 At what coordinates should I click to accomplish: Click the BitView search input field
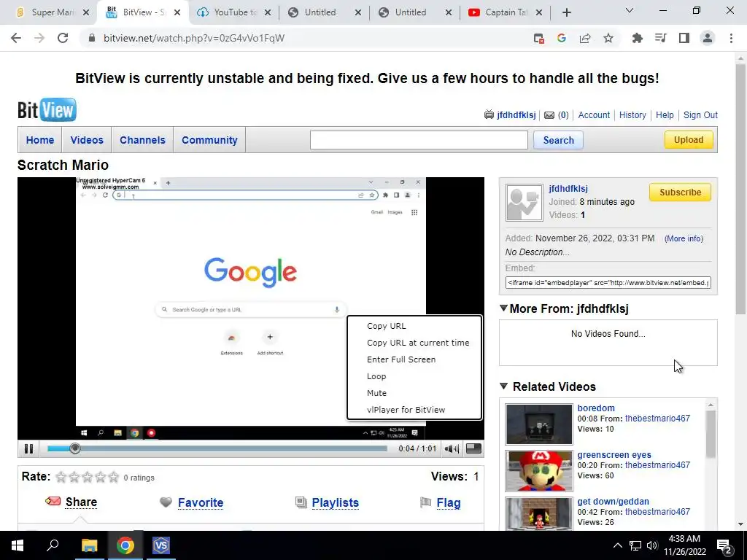coord(419,140)
